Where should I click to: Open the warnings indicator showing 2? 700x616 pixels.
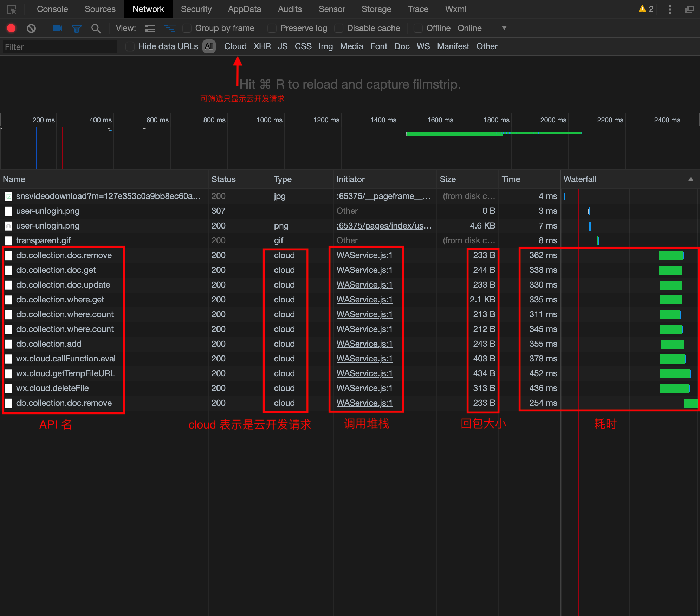646,9
